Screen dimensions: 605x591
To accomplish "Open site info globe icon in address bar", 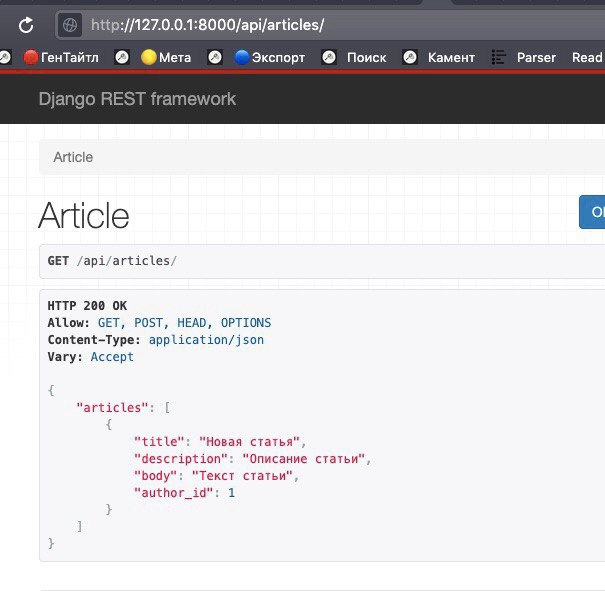I will pos(70,25).
